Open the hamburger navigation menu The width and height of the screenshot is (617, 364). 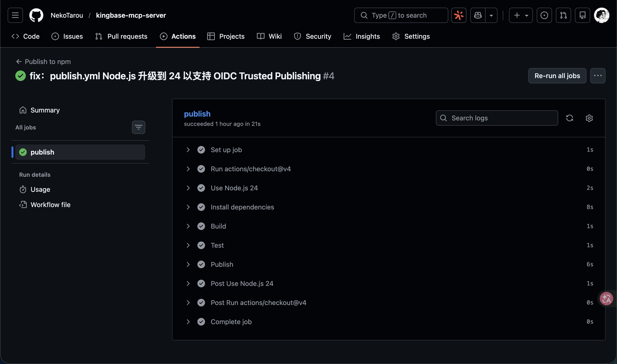click(x=15, y=15)
